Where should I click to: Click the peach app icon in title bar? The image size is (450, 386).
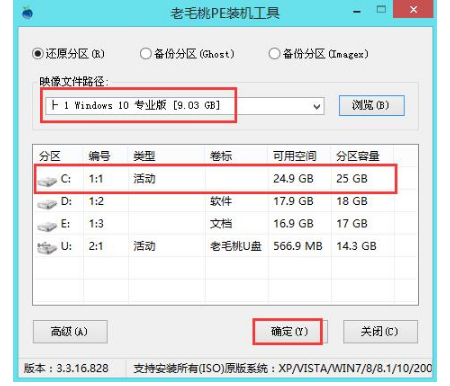[27, 13]
